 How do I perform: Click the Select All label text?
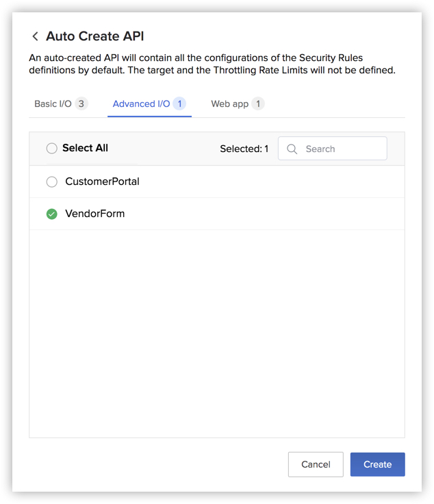coord(85,148)
